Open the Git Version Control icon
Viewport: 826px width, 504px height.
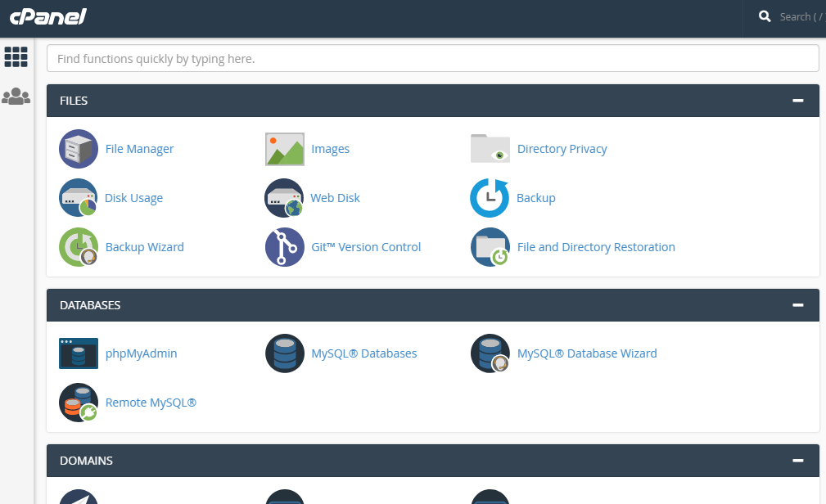[x=285, y=247]
